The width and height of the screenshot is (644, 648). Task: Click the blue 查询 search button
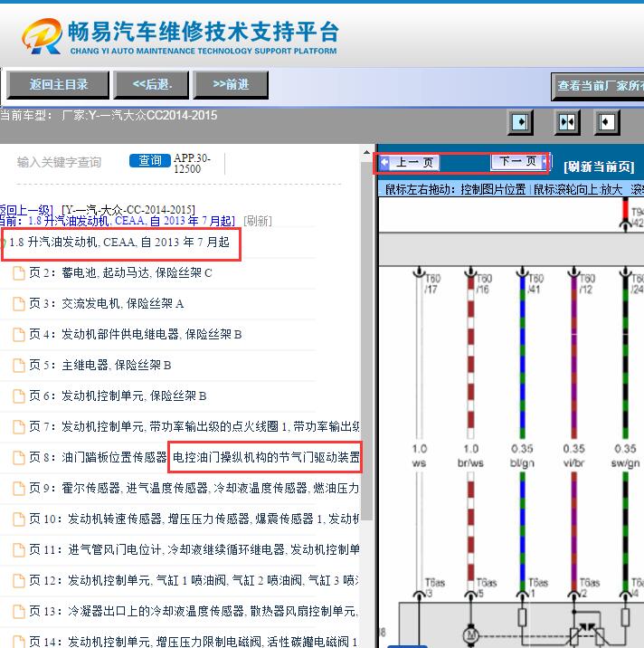pos(150,160)
